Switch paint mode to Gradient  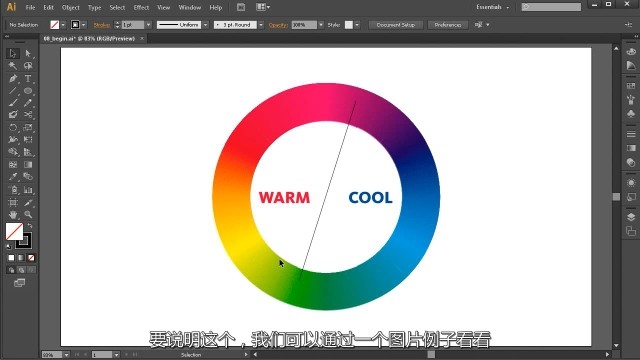(x=21, y=258)
